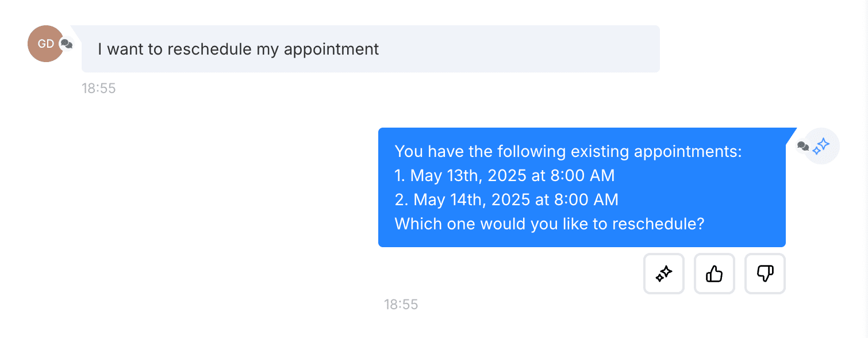Click the GD user avatar

(45, 44)
